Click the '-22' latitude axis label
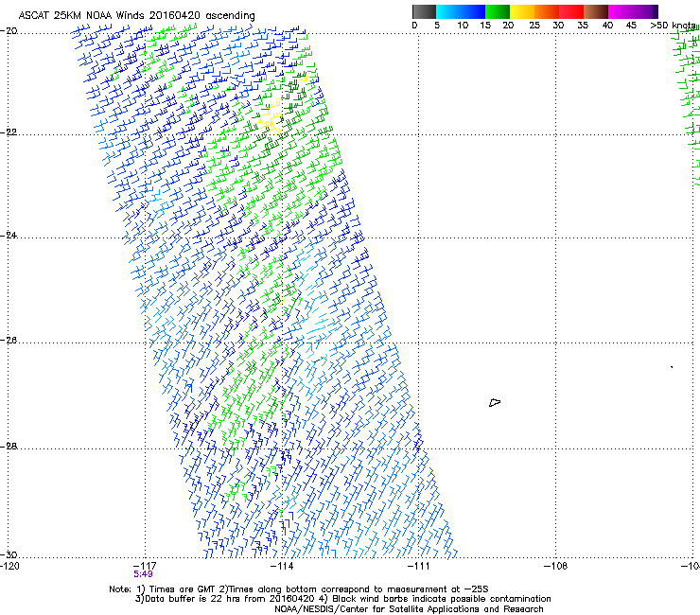This screenshot has width=700, height=615. click(9, 132)
